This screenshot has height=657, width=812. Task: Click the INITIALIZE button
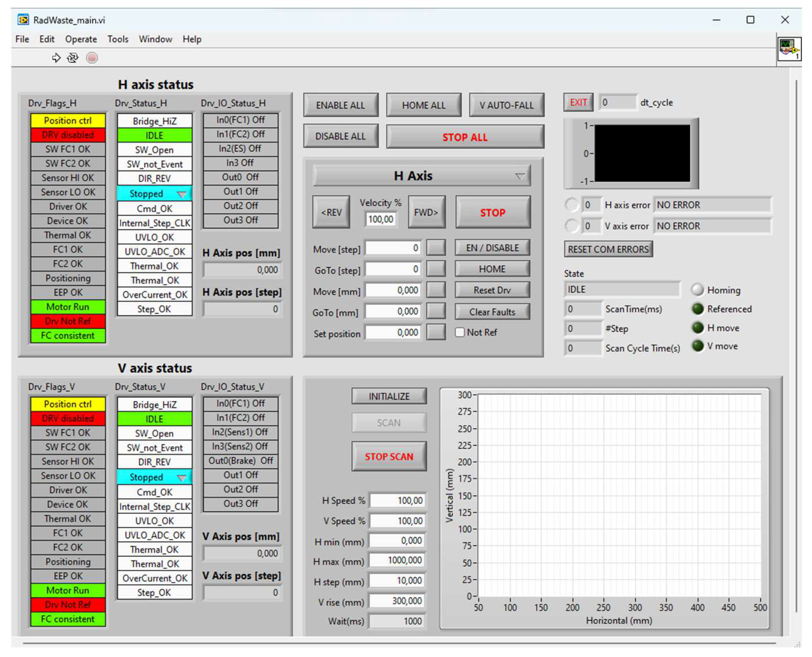point(389,396)
